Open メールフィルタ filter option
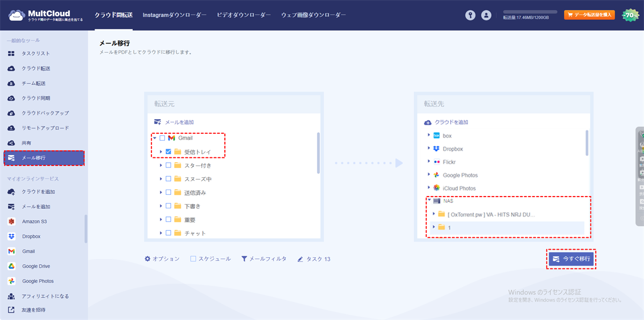This screenshot has height=320, width=644. (x=264, y=259)
